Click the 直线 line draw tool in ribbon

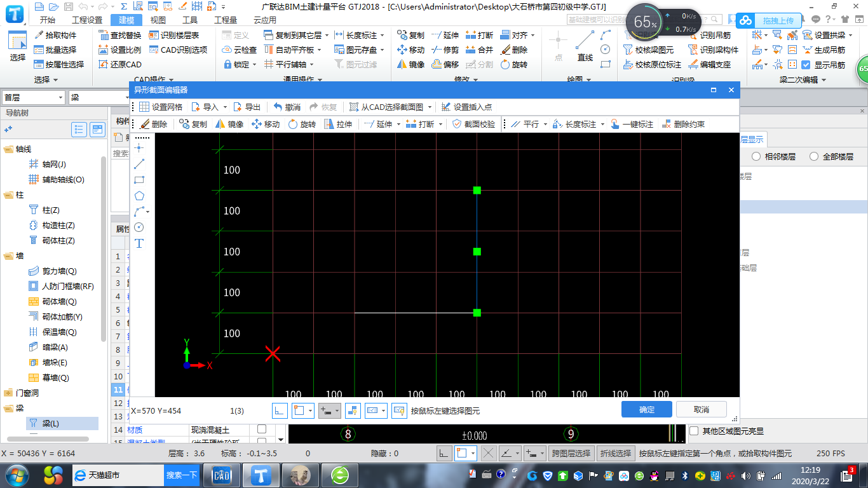click(585, 46)
